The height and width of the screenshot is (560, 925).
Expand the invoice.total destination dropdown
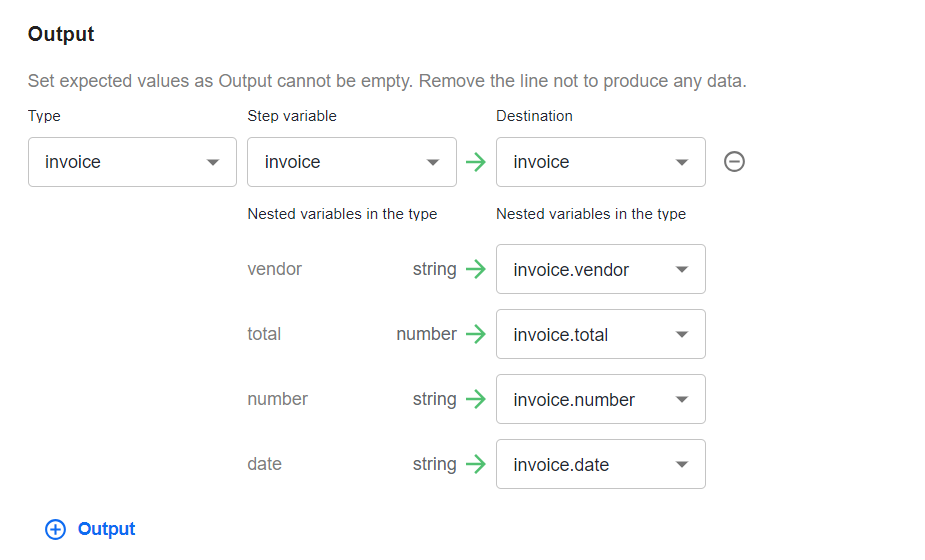[x=601, y=334]
